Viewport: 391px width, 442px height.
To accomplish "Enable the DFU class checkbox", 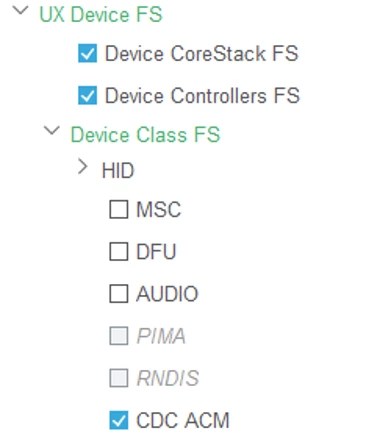I will point(119,251).
